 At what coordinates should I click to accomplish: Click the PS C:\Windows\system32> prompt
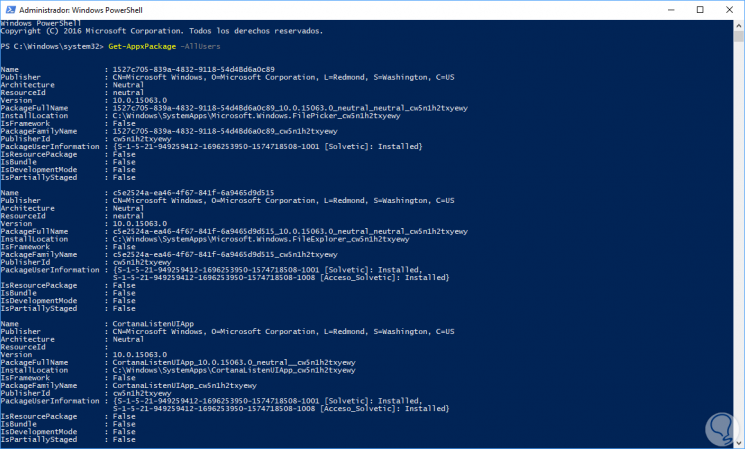coord(52,47)
